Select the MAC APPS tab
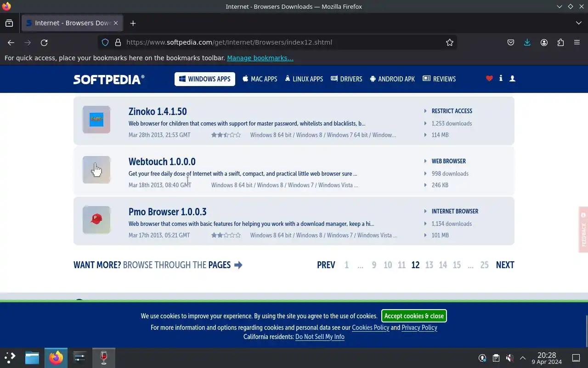The image size is (588, 368). 260,79
